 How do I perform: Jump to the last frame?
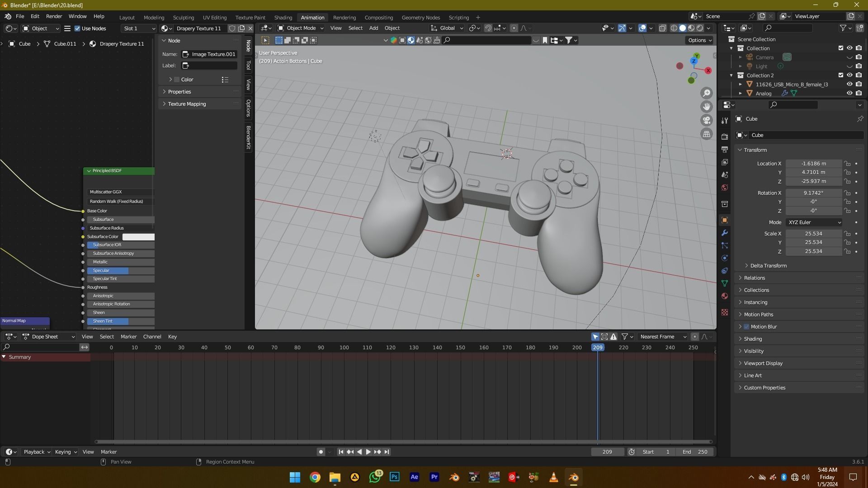click(x=387, y=452)
